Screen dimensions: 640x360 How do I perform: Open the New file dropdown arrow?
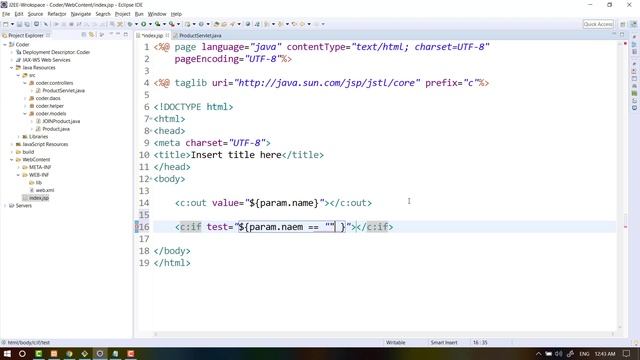(12, 24)
